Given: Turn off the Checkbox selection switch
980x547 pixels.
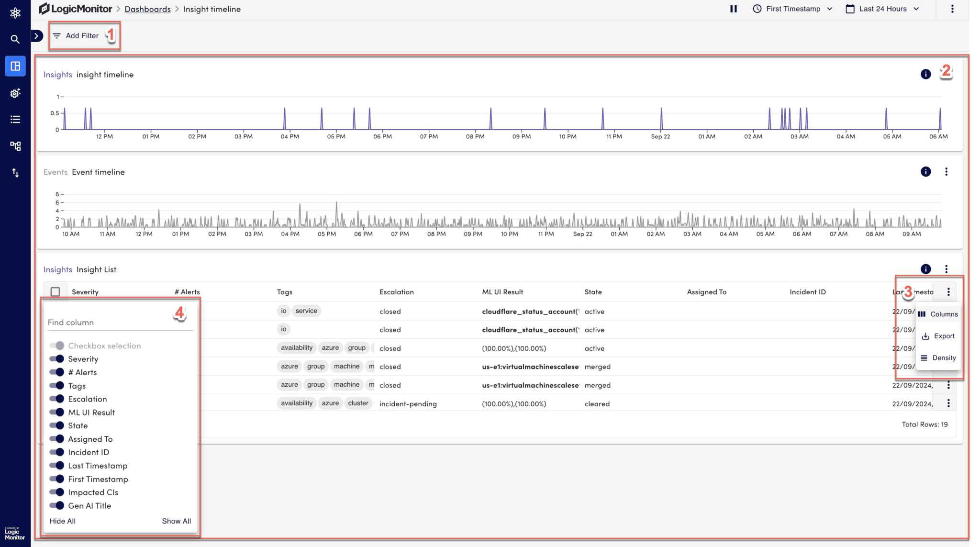Looking at the screenshot, I should [56, 345].
